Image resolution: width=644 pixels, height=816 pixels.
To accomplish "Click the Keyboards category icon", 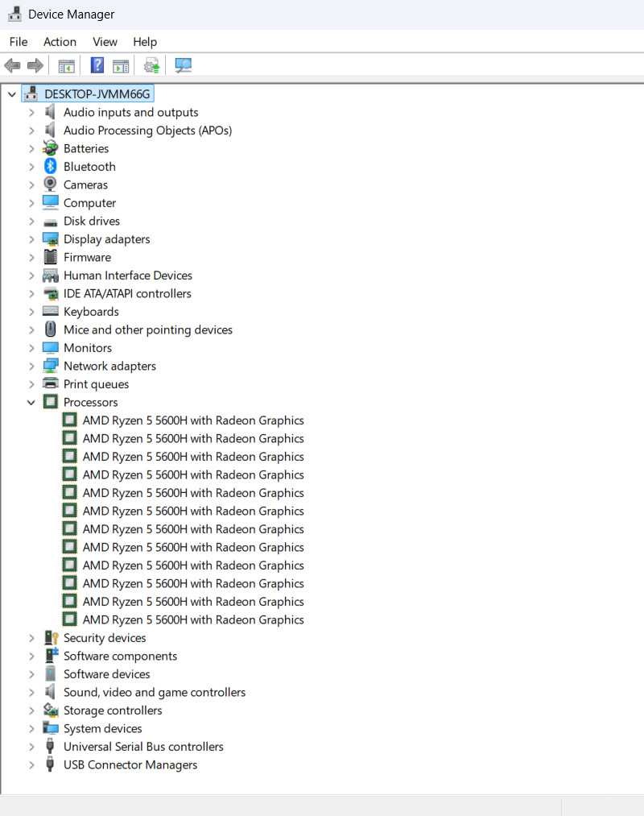I will click(x=51, y=311).
